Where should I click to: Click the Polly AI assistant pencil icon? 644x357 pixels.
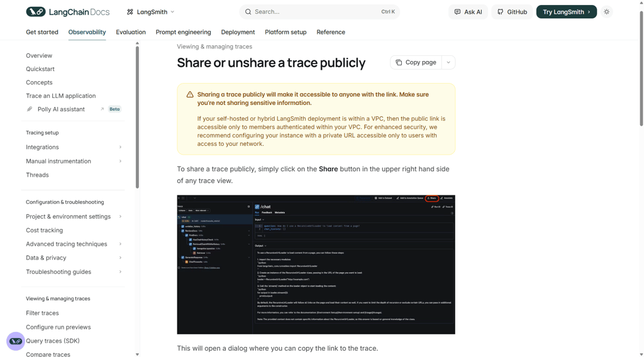point(30,109)
